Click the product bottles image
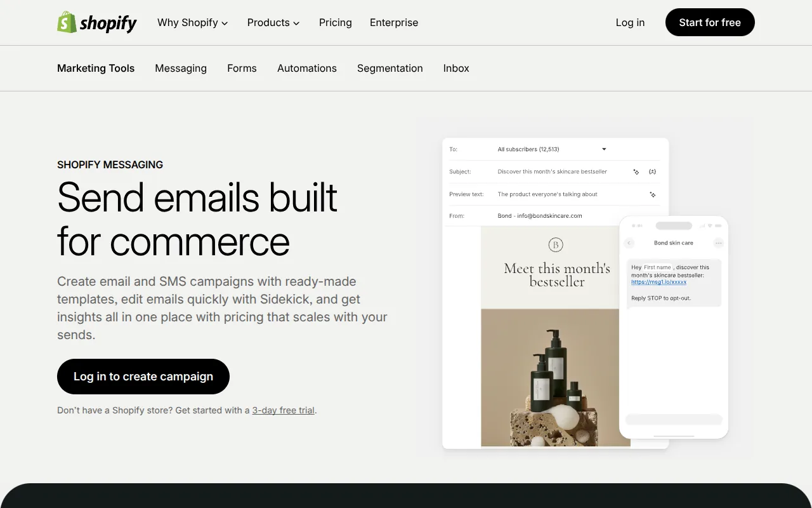Image resolution: width=812 pixels, height=508 pixels. (556, 377)
